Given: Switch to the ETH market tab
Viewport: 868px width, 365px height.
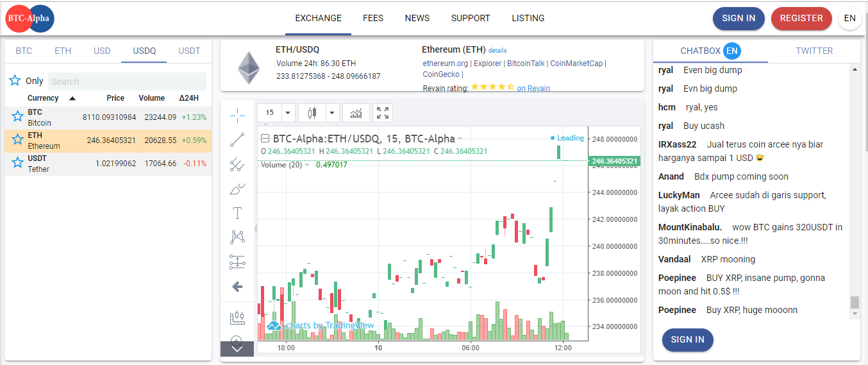Looking at the screenshot, I should point(63,51).
